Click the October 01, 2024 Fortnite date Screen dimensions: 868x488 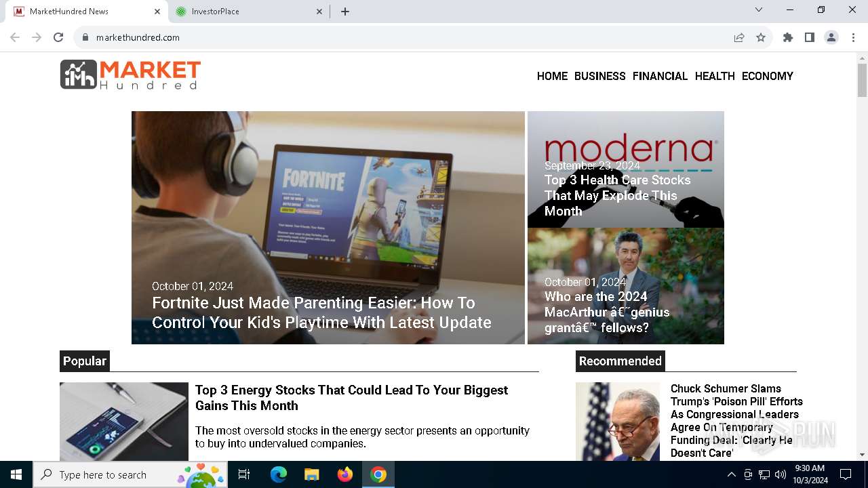[193, 286]
